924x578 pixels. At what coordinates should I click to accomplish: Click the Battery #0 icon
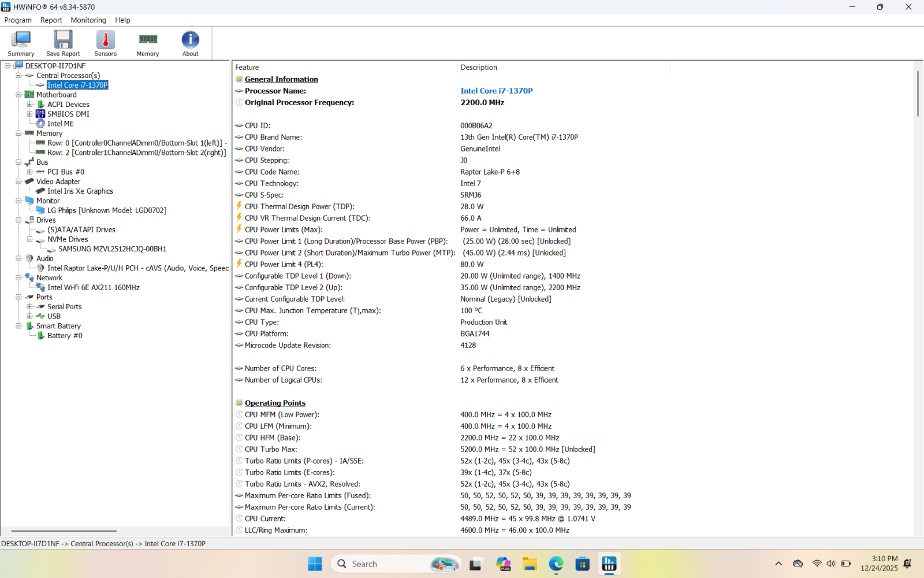click(x=40, y=335)
